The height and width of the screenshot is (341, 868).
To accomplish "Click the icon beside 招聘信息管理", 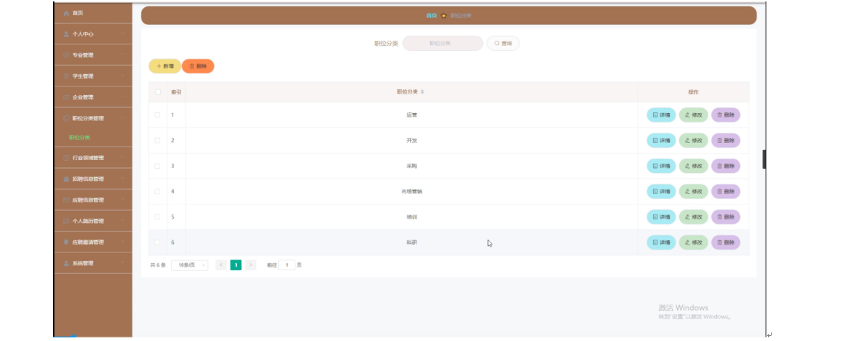I will coord(66,179).
